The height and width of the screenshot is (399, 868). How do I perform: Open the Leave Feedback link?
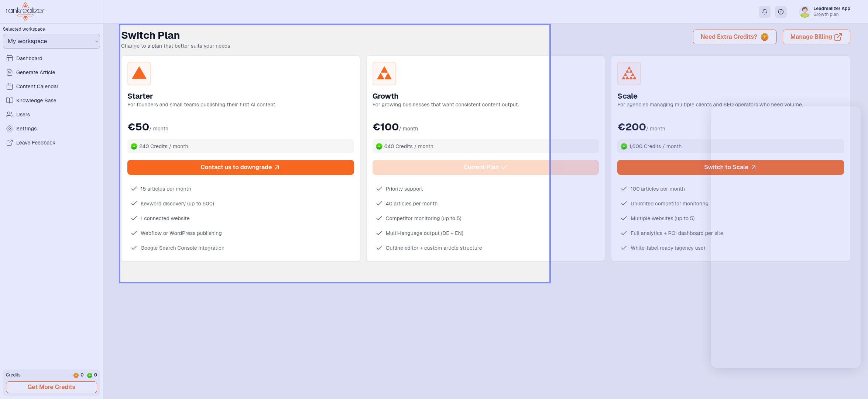(x=35, y=143)
